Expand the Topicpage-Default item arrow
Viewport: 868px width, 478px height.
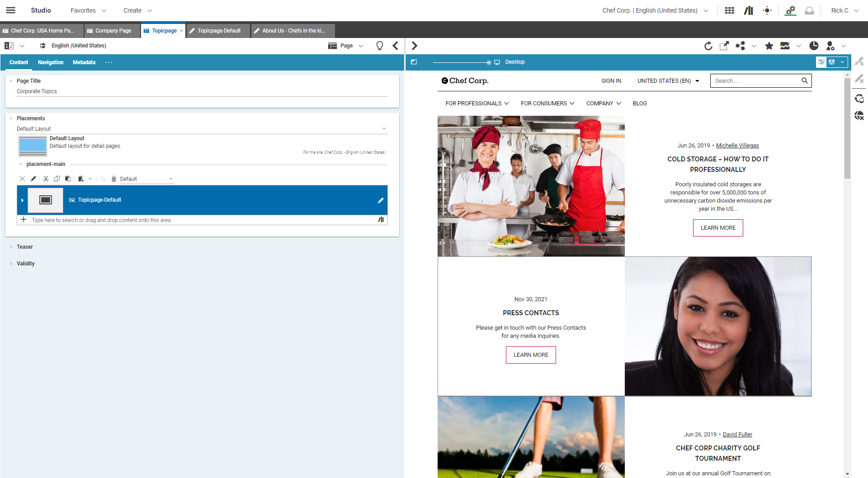click(22, 200)
